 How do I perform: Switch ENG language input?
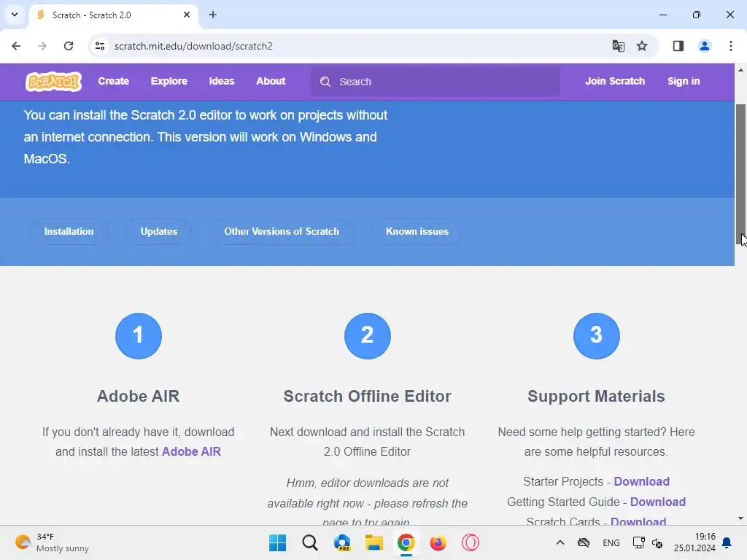coord(611,542)
